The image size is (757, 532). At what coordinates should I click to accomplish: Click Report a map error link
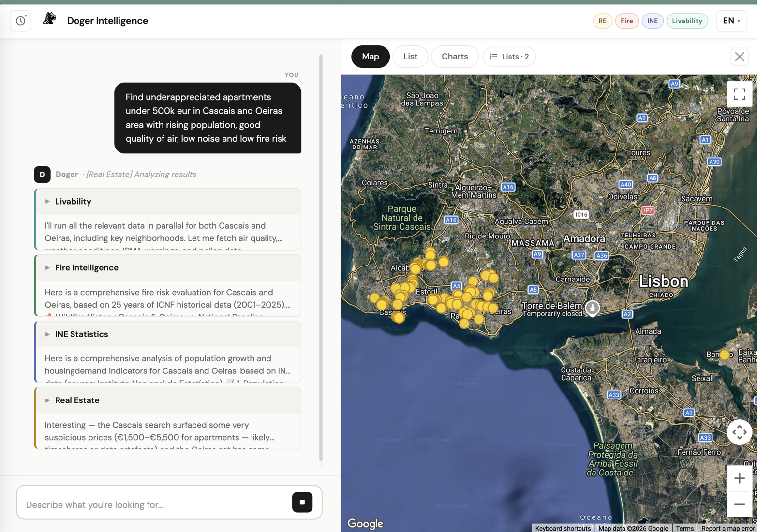pos(728,528)
